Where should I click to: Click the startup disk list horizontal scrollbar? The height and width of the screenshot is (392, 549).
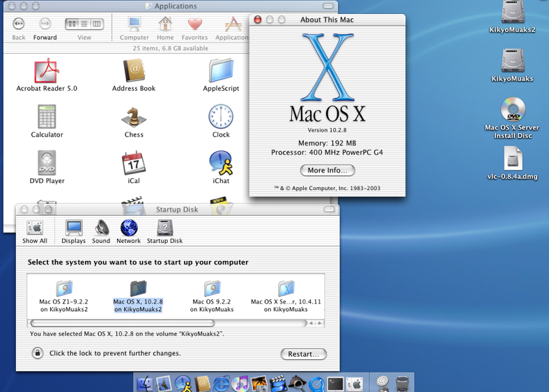coord(123,323)
